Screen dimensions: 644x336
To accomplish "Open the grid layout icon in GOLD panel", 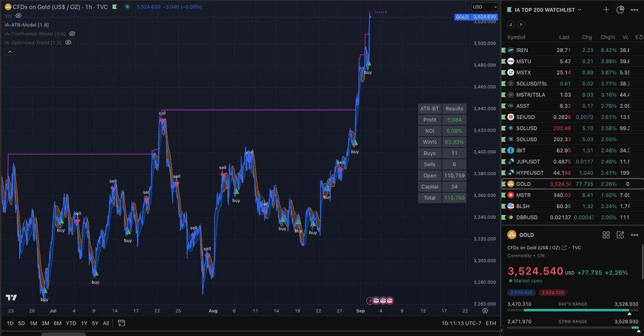I will (606, 235).
